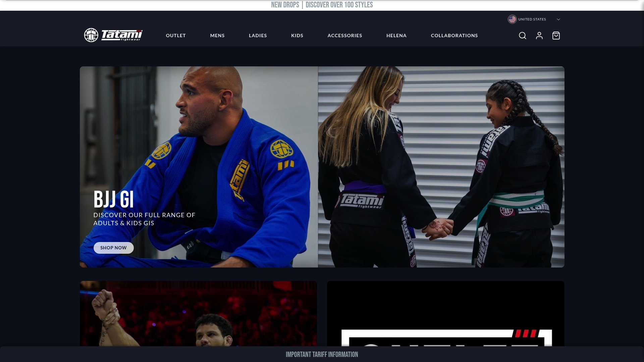This screenshot has height=362, width=644.
Task: Expand the United States country selector
Action: pos(532,19)
